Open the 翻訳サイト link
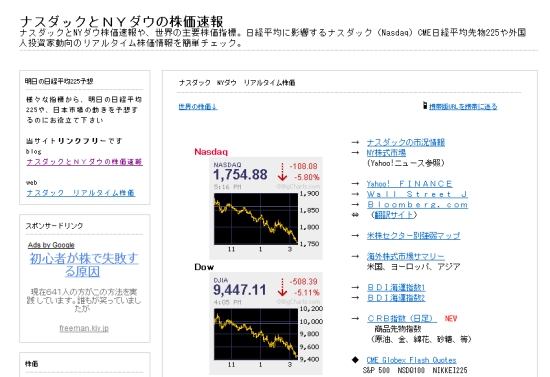 [x=394, y=215]
